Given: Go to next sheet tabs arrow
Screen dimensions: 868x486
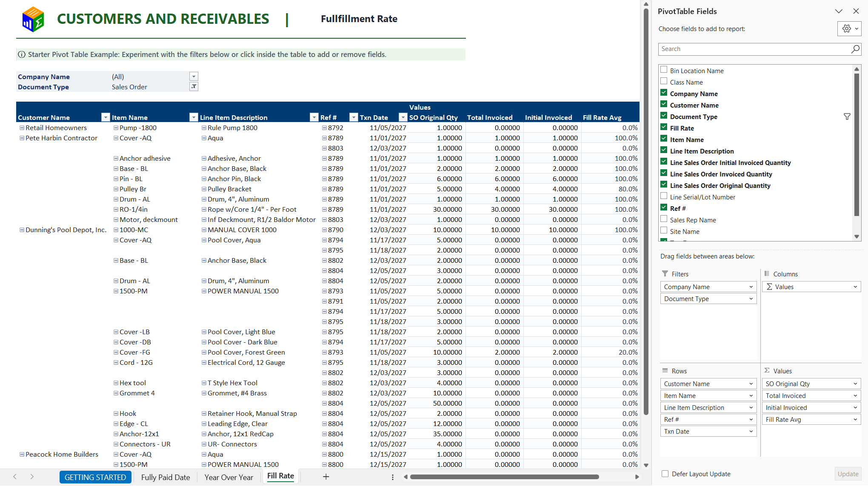Looking at the screenshot, I should coord(32,477).
